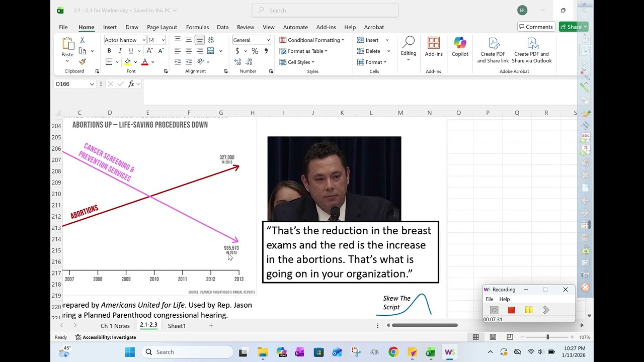This screenshot has width=644, height=362.
Task: Apply Accounting Number Format dollar sign
Action: 237,51
